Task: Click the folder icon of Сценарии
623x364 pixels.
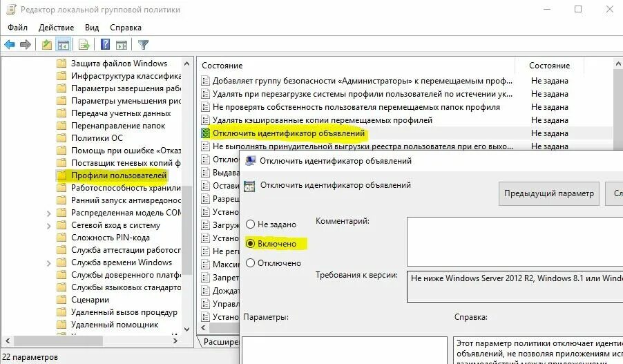Action: click(x=61, y=300)
